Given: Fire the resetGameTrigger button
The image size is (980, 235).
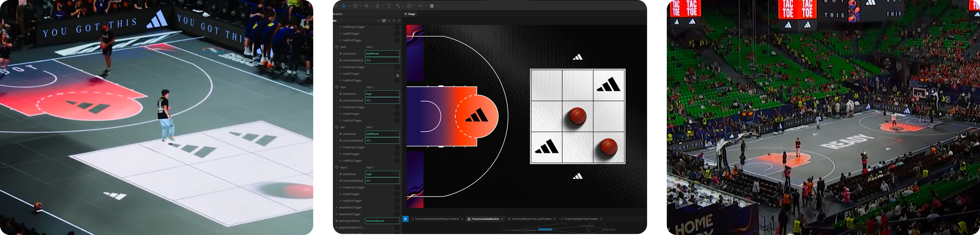Looking at the screenshot, I should click(397, 214).
